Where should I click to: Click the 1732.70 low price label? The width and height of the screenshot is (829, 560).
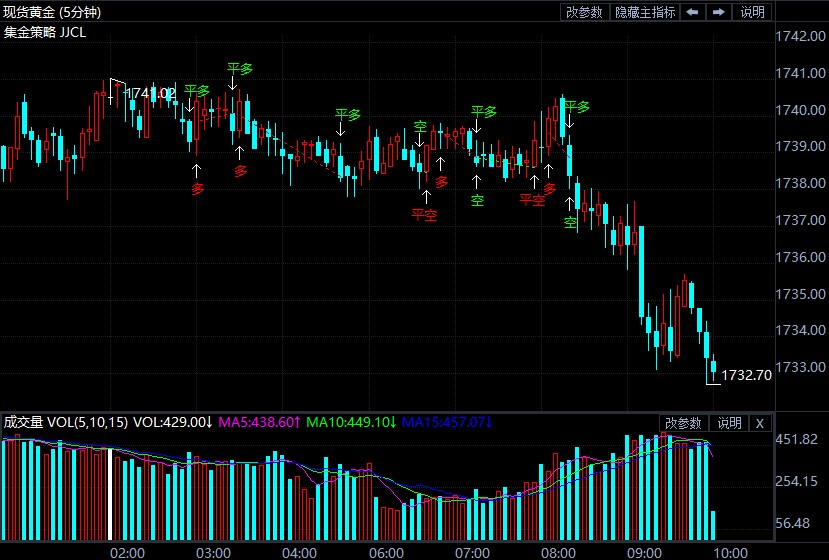[747, 375]
